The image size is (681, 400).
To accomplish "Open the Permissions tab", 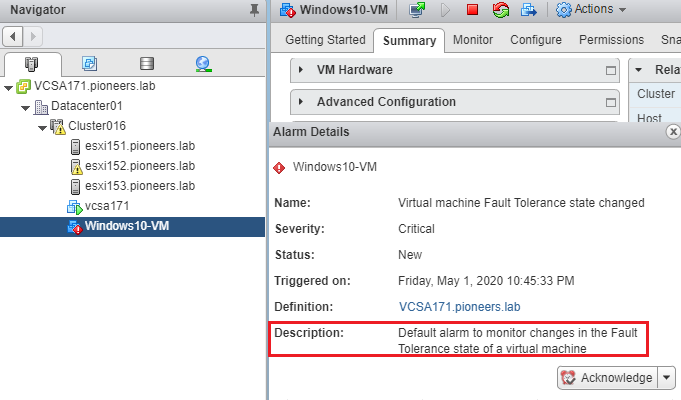I will (611, 40).
